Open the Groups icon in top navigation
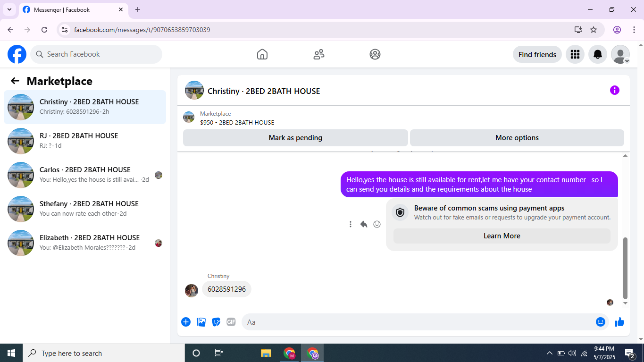The image size is (644, 362). pos(375,54)
